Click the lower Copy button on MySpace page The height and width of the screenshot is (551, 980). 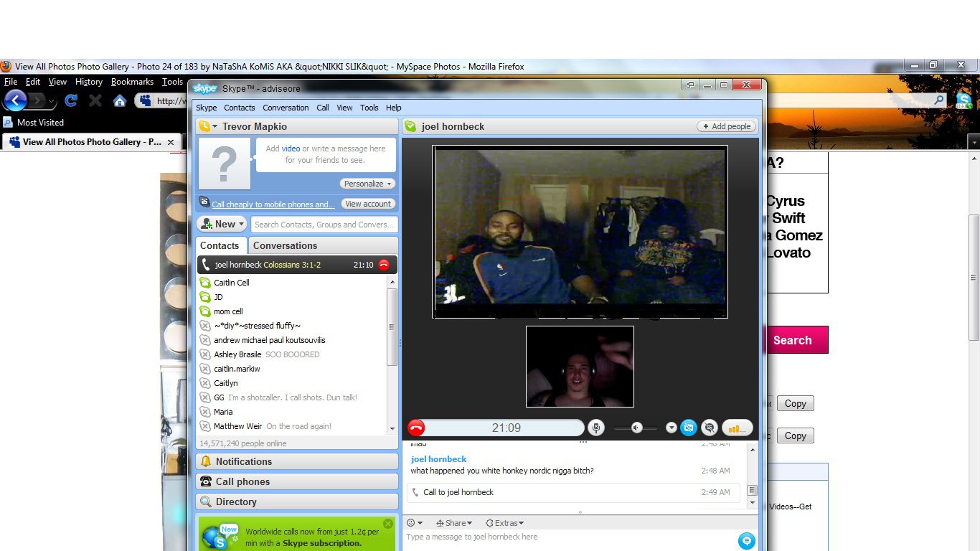coord(795,435)
